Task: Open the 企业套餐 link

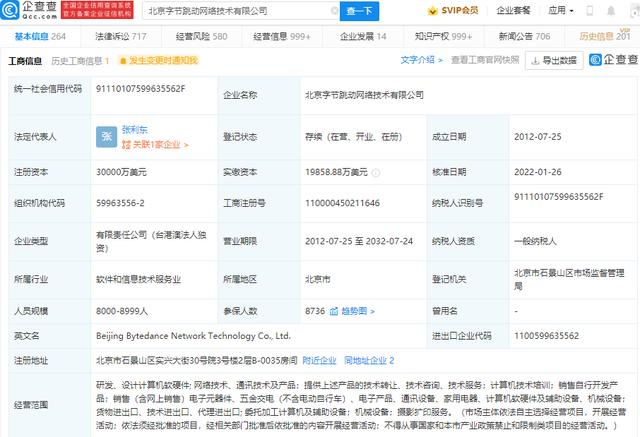Action: 513,11
